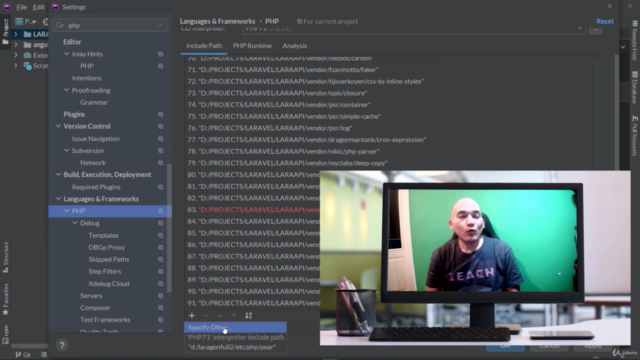Open the Structure tool window side tab
This screenshot has height=360, width=640.
tap(5, 258)
